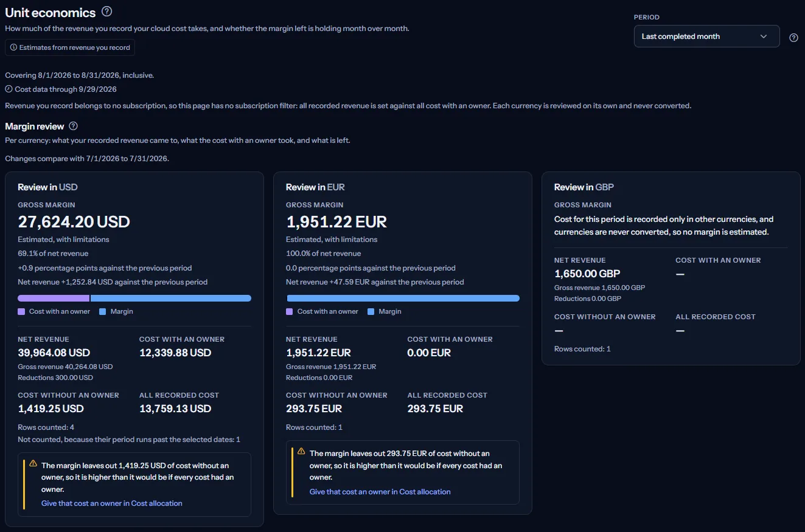This screenshot has width=805, height=532.
Task: Click the Review in EUR card title
Action: pos(316,187)
